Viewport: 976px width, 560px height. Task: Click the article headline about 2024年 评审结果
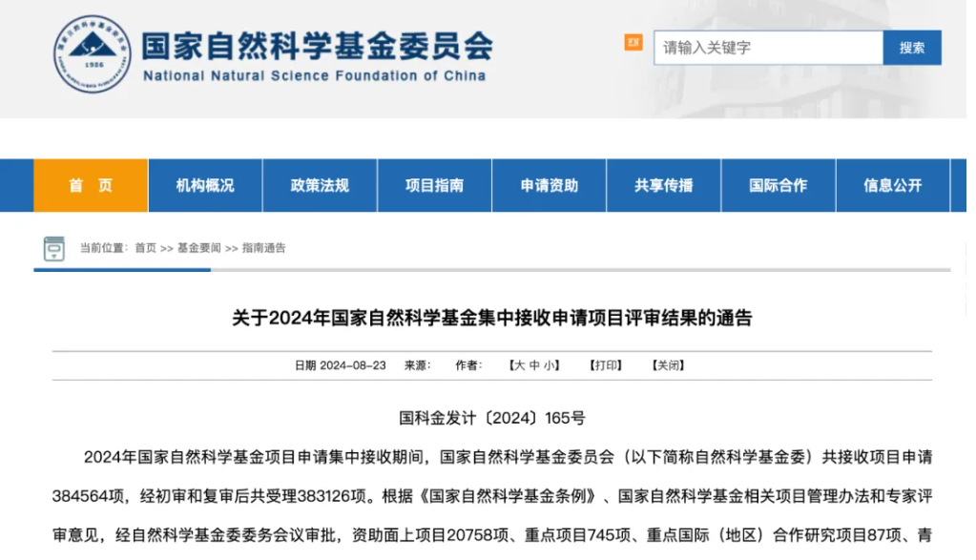(x=491, y=318)
